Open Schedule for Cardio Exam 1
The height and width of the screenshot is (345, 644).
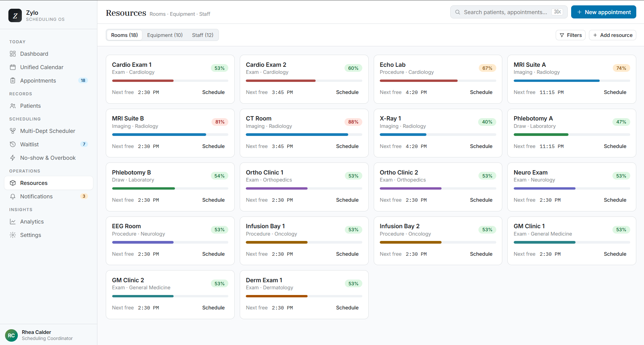point(213,92)
